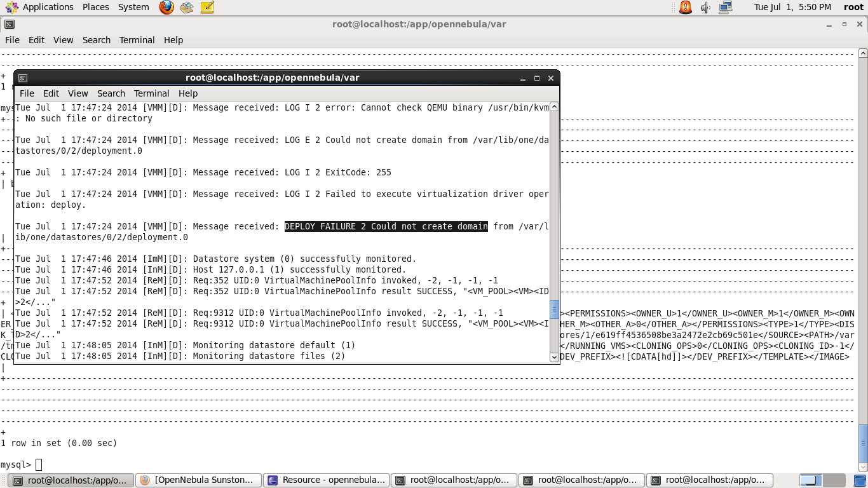Click '1 row in set (0.00 sec)' text
This screenshot has width=868, height=488.
59,443
